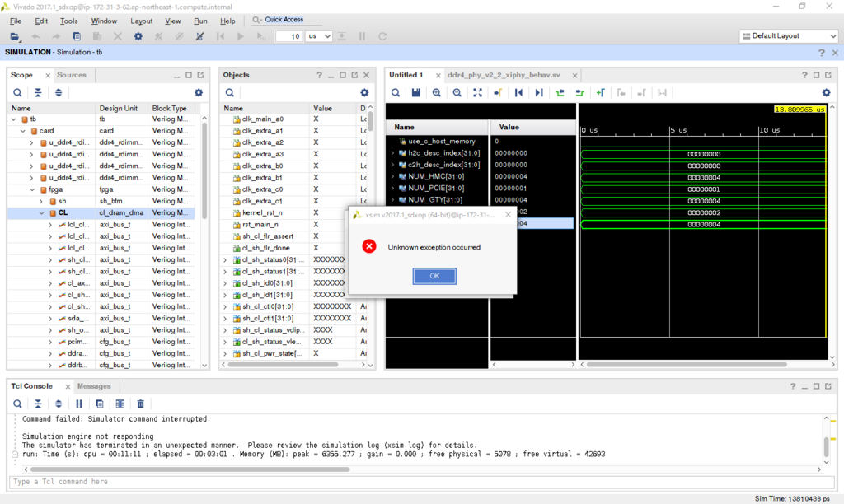The image size is (844, 504).
Task: Go to waveform time zero
Action: click(518, 92)
